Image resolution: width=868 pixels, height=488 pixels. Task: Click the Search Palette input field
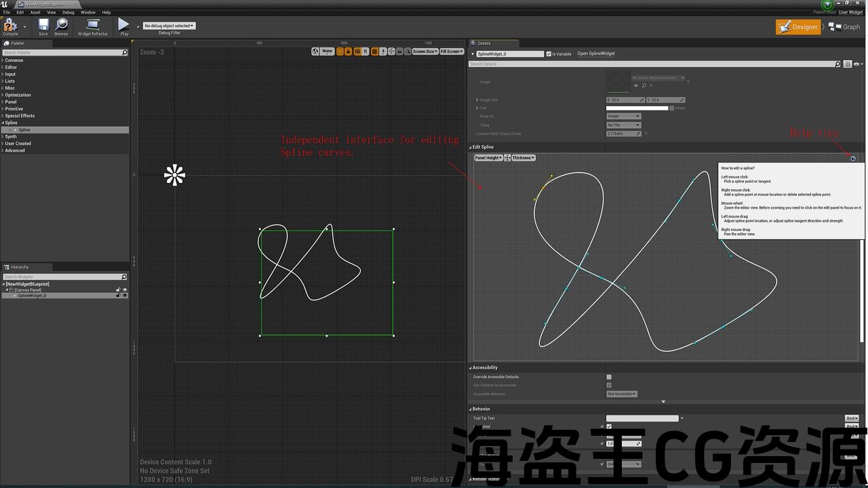pos(61,53)
